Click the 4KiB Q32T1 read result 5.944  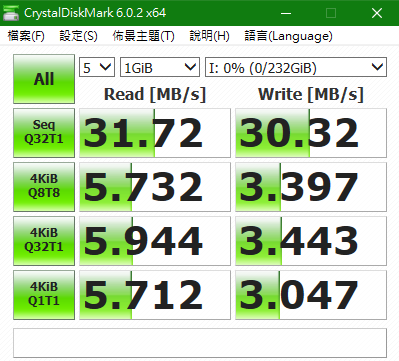[x=155, y=241]
